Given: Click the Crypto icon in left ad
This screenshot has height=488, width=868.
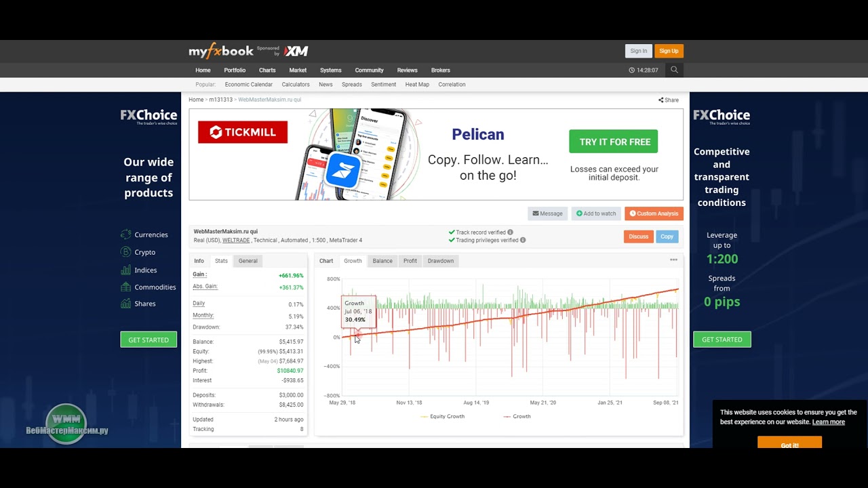Looking at the screenshot, I should (125, 251).
